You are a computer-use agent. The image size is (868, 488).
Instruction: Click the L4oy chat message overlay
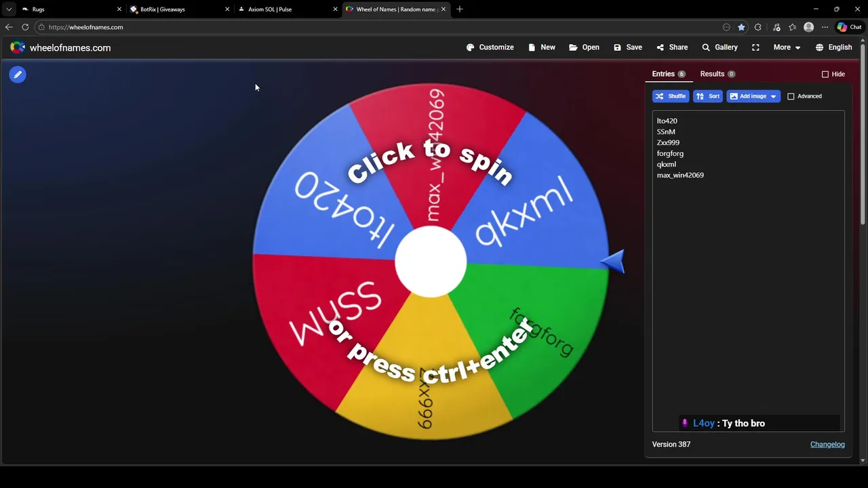click(759, 423)
